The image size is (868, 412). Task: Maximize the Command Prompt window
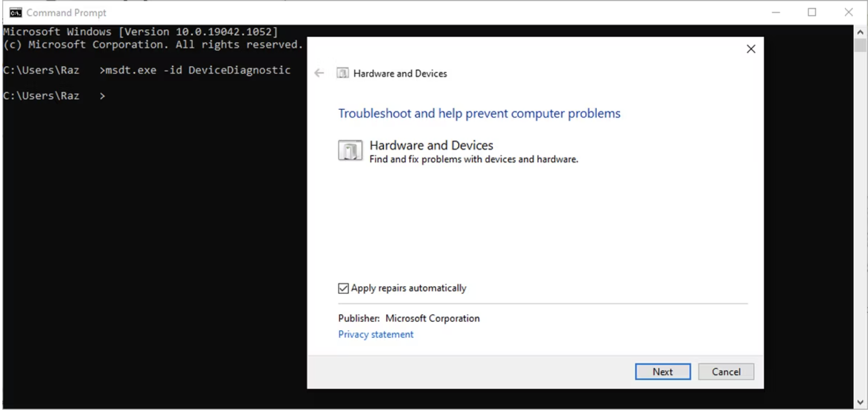pyautogui.click(x=812, y=12)
